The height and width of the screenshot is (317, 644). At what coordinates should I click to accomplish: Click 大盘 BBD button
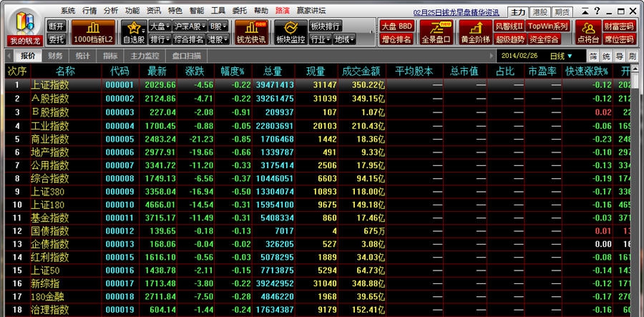(396, 26)
